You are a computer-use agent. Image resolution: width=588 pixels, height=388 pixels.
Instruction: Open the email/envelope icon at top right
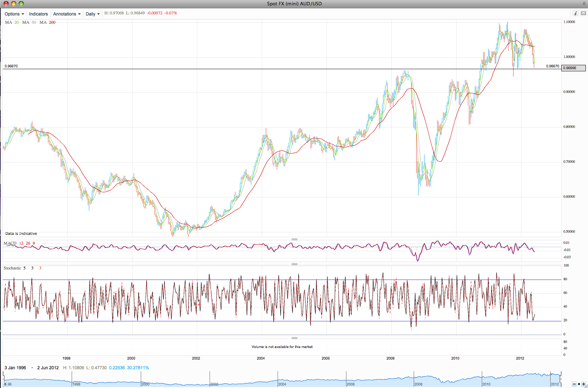(584, 13)
